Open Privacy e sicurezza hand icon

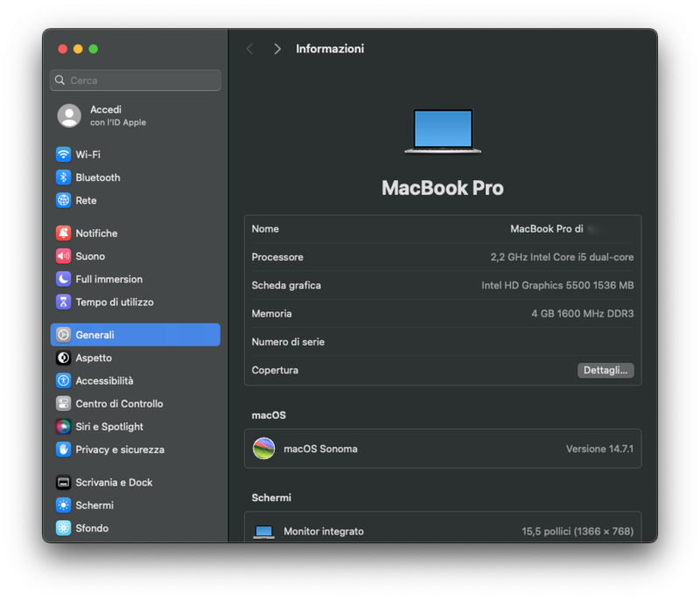(63, 449)
